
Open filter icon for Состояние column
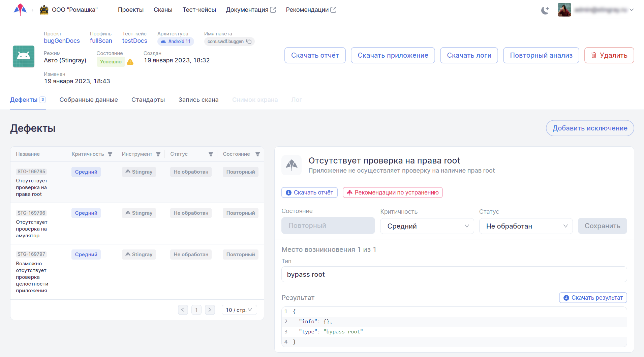(x=257, y=154)
